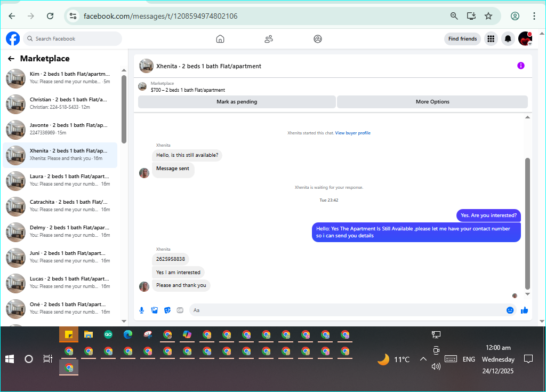Open the Oné conversation
546x392 pixels.
(x=60, y=308)
